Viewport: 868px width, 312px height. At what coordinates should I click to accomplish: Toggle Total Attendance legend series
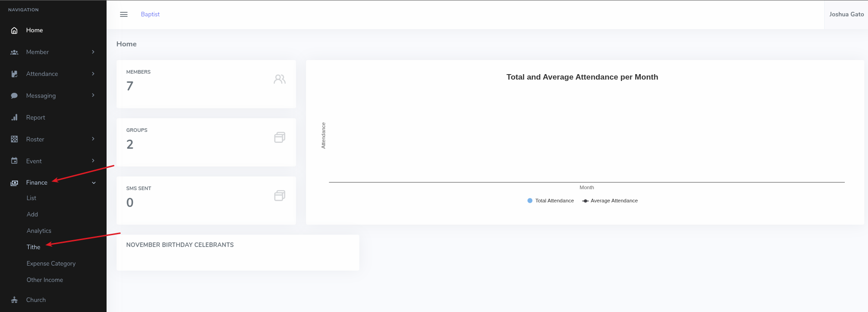point(550,201)
